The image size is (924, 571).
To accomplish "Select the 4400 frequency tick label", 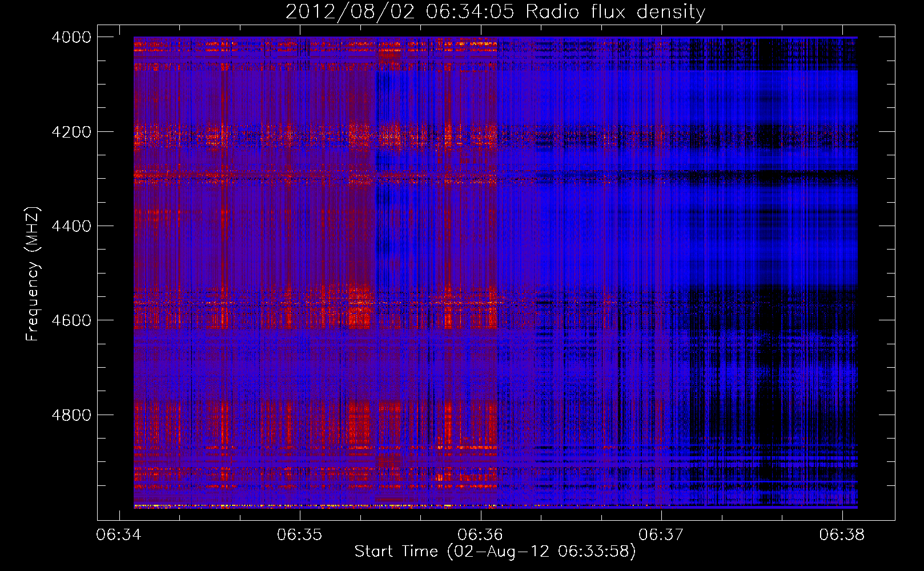I will [71, 226].
